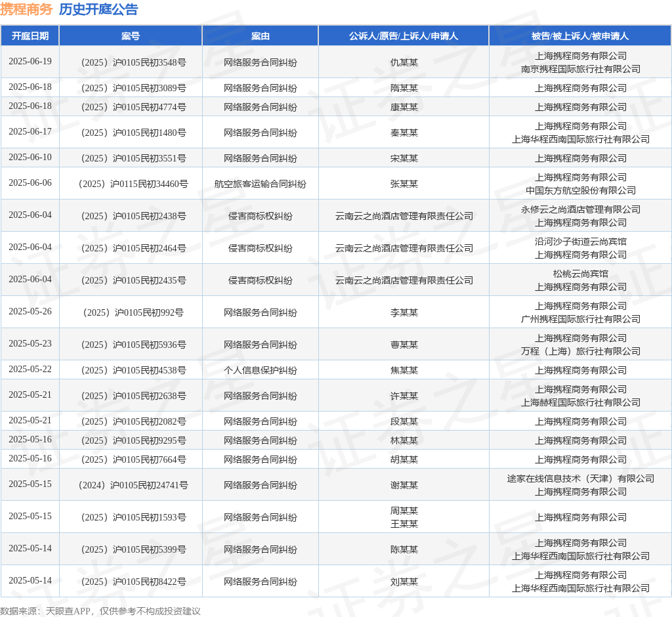Viewport: 672px width, 617px height.
Task: Click plaintiff 谢某某
Action: pos(404,485)
